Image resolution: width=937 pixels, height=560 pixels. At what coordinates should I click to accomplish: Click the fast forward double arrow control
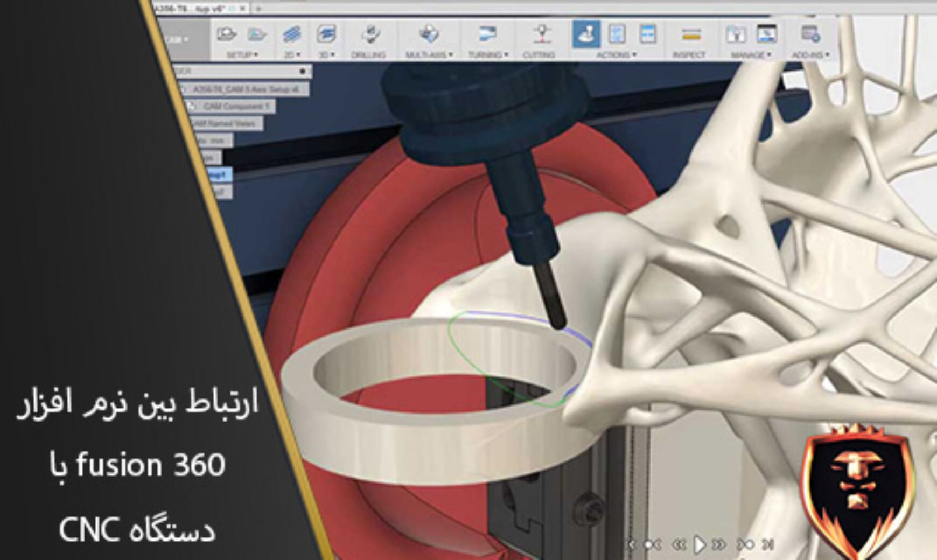pos(719,545)
